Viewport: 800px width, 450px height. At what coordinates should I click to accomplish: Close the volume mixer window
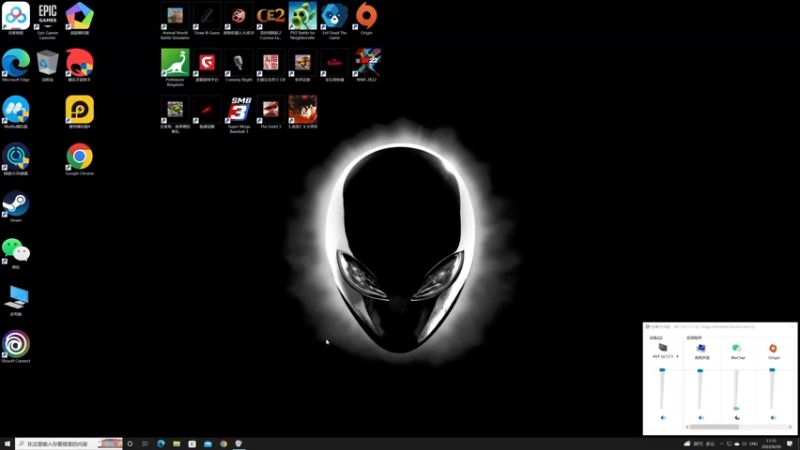792,327
